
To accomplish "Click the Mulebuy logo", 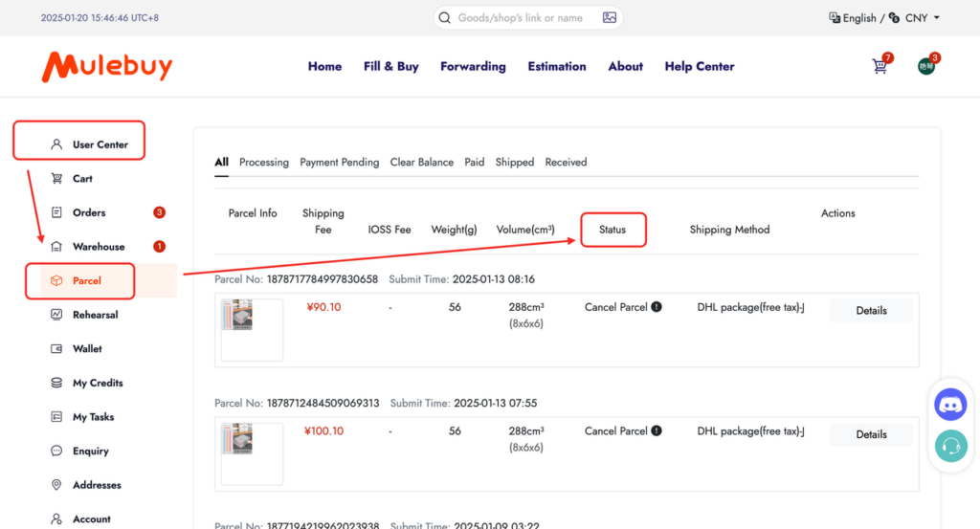I will (107, 66).
